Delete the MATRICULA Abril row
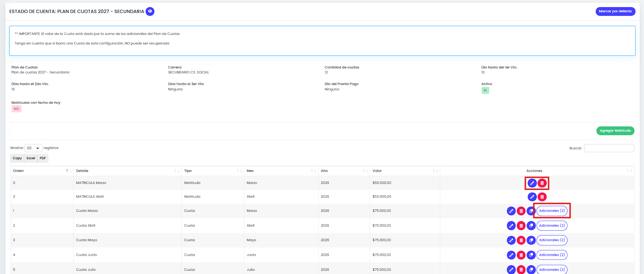The width and height of the screenshot is (644, 274). click(x=542, y=197)
